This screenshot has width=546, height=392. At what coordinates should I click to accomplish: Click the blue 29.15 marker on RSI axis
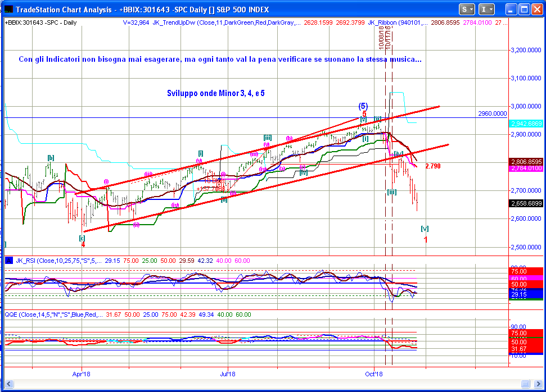pyautogui.click(x=526, y=295)
